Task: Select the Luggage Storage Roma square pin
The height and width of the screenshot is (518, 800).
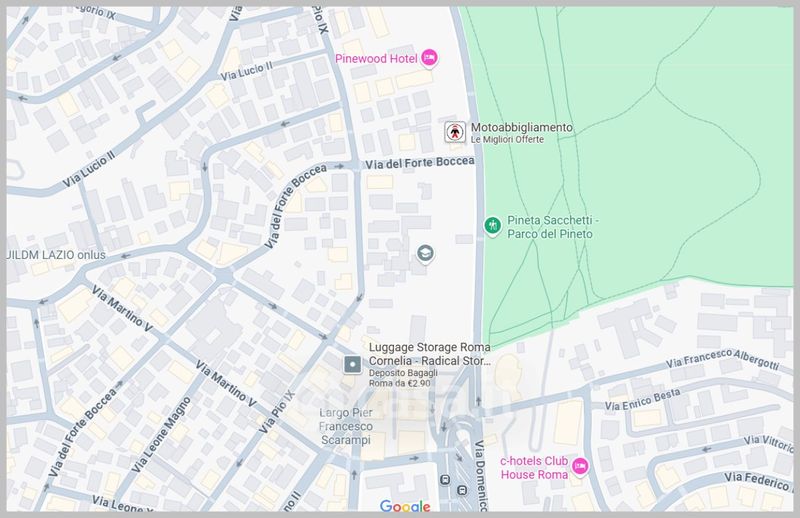Action: pyautogui.click(x=352, y=365)
